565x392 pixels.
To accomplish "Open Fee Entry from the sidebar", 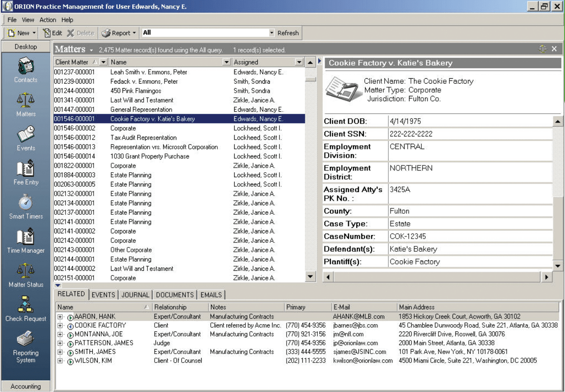I will pos(26,168).
